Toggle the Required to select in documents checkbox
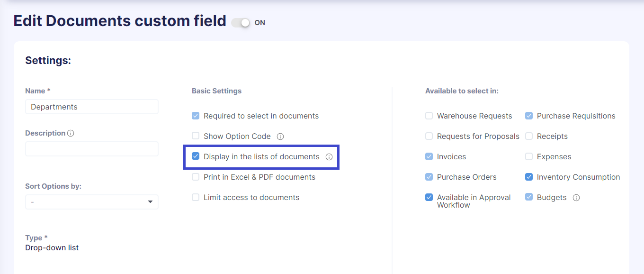The width and height of the screenshot is (644, 274). tap(196, 116)
